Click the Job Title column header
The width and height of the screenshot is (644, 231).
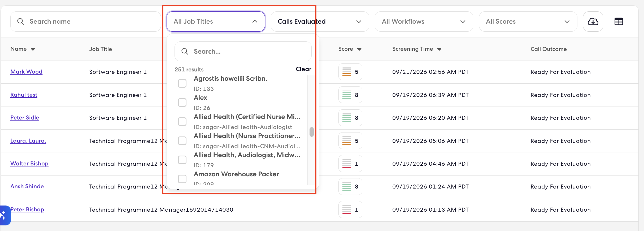101,49
